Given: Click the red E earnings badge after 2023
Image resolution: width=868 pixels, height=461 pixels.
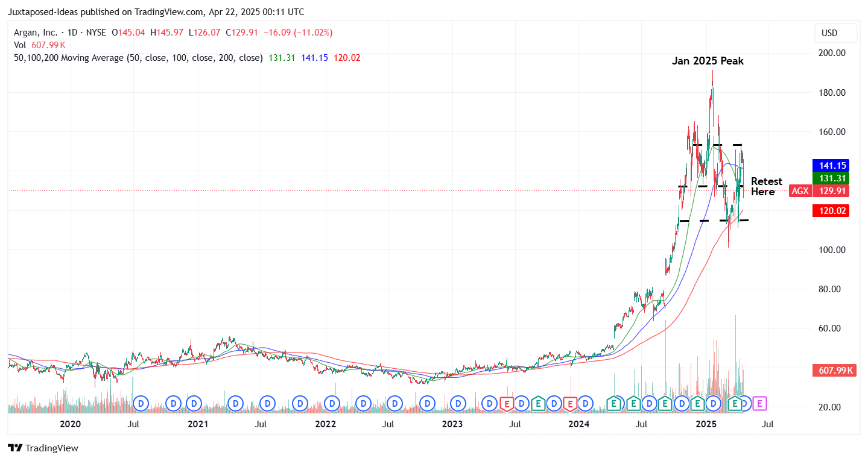Looking at the screenshot, I should pos(507,404).
